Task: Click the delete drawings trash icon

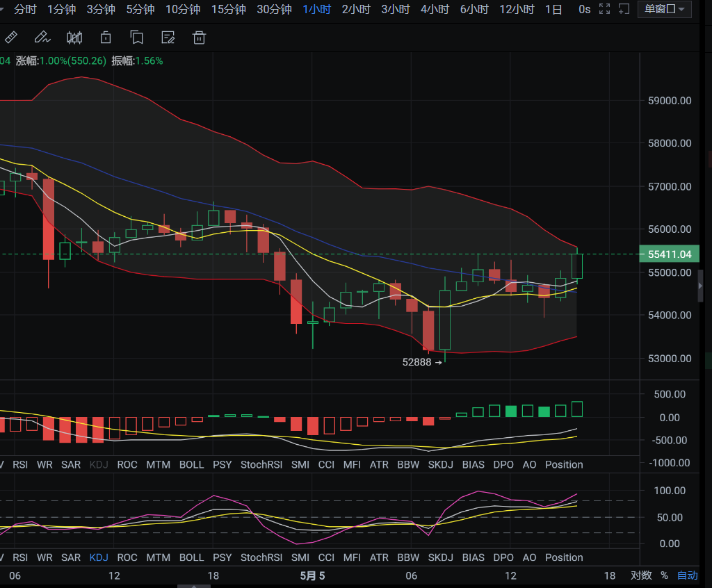Action: [199, 37]
